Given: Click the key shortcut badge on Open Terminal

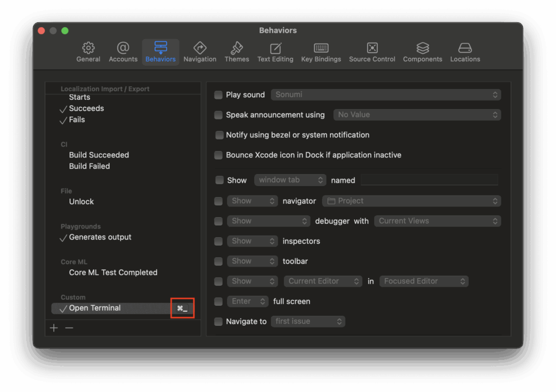Looking at the screenshot, I should (182, 308).
